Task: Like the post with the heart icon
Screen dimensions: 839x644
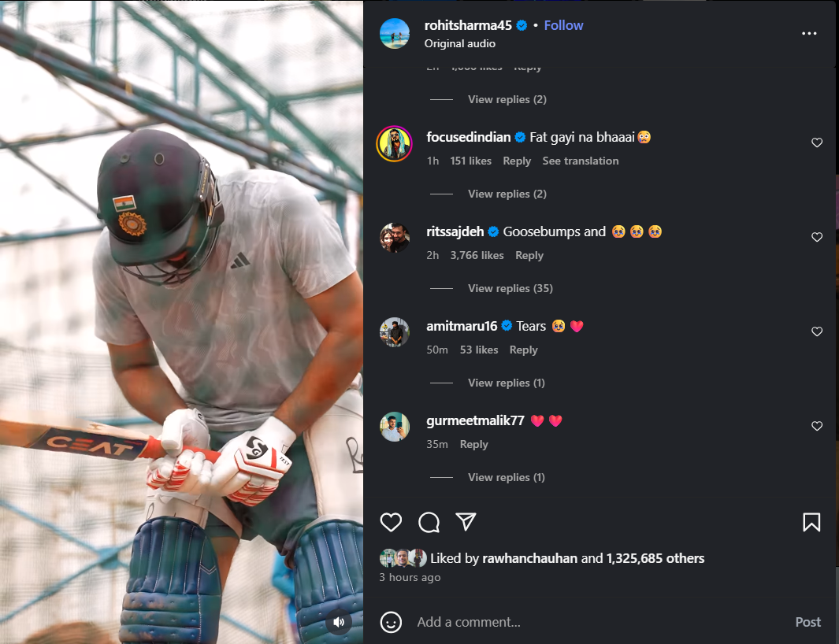Action: click(x=391, y=522)
